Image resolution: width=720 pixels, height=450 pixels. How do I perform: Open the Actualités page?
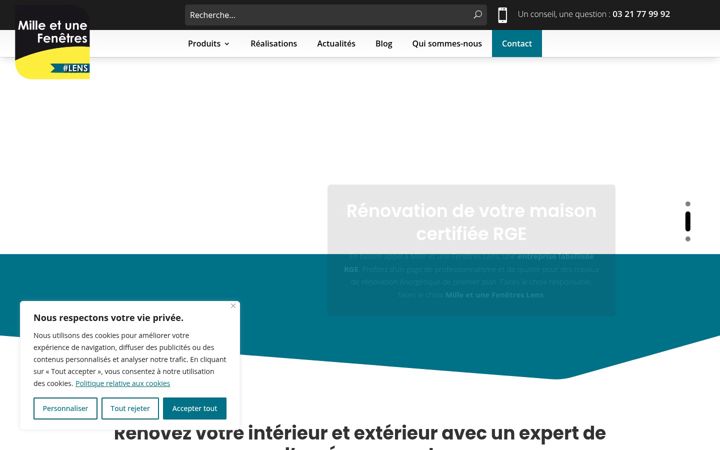point(336,44)
